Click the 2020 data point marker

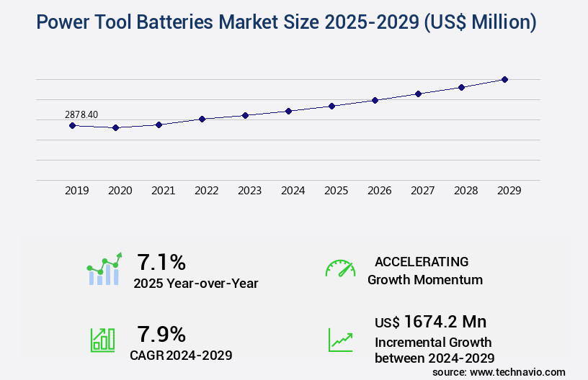[115, 127]
